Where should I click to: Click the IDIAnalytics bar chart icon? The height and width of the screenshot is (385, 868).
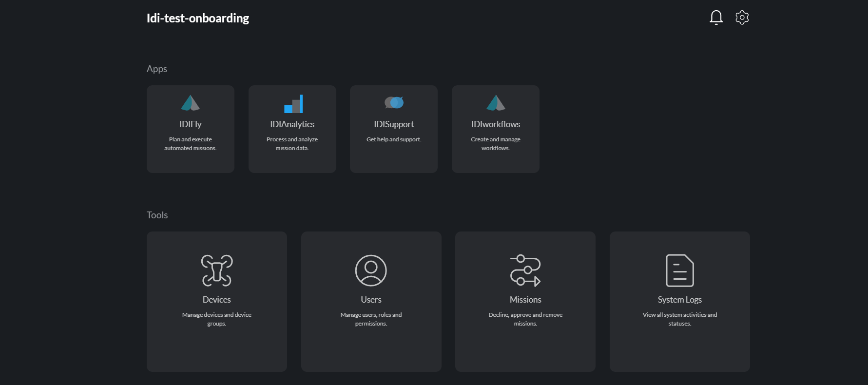click(x=293, y=104)
